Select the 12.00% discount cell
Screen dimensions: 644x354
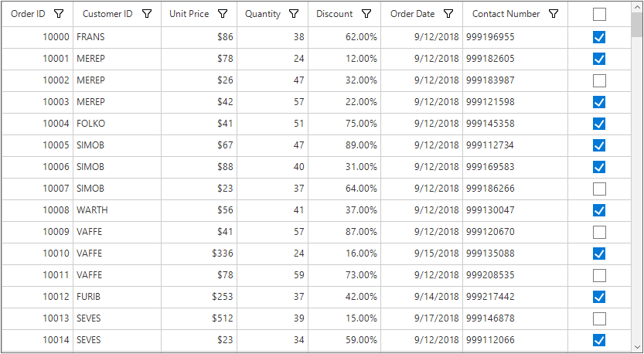point(345,59)
